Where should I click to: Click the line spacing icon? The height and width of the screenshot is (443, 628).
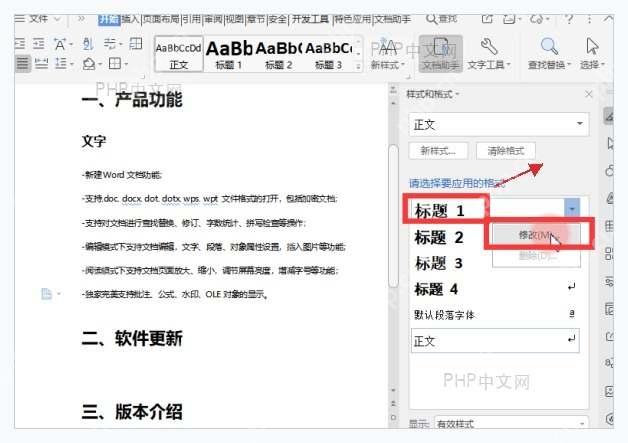tap(60, 63)
